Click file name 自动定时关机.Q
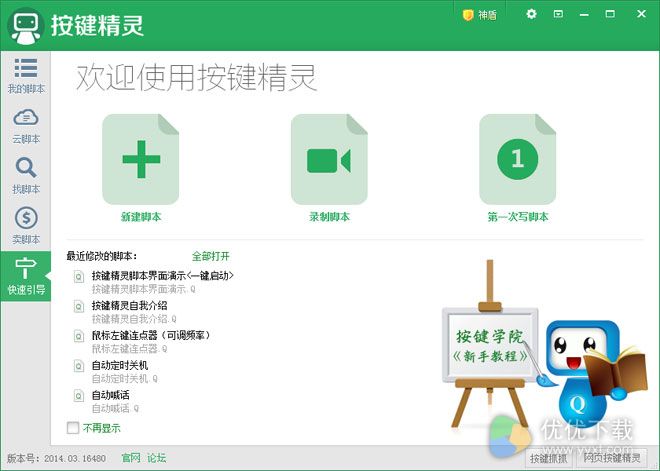 tap(125, 379)
